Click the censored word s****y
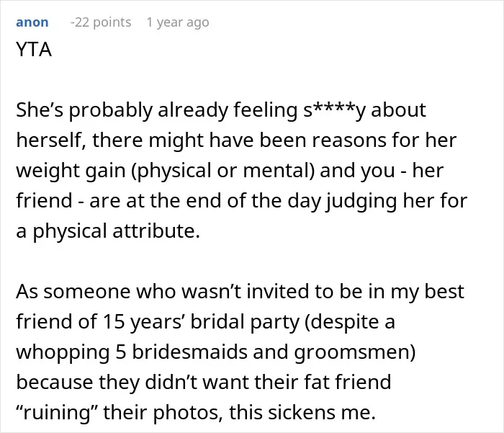This screenshot has height=433, width=504. pos(335,110)
